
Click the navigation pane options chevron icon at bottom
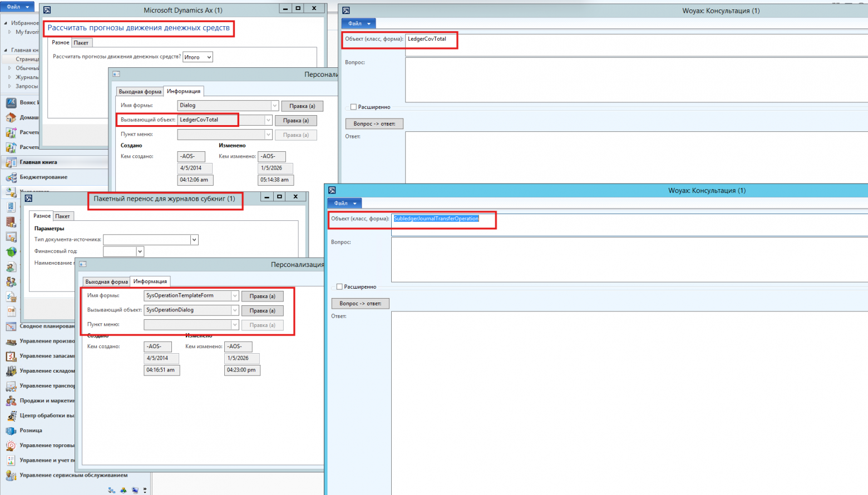[145, 490]
